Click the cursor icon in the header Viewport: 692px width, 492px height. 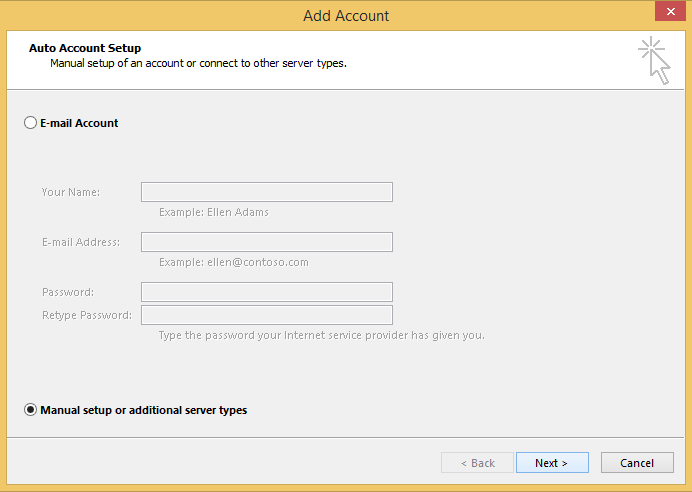(654, 60)
